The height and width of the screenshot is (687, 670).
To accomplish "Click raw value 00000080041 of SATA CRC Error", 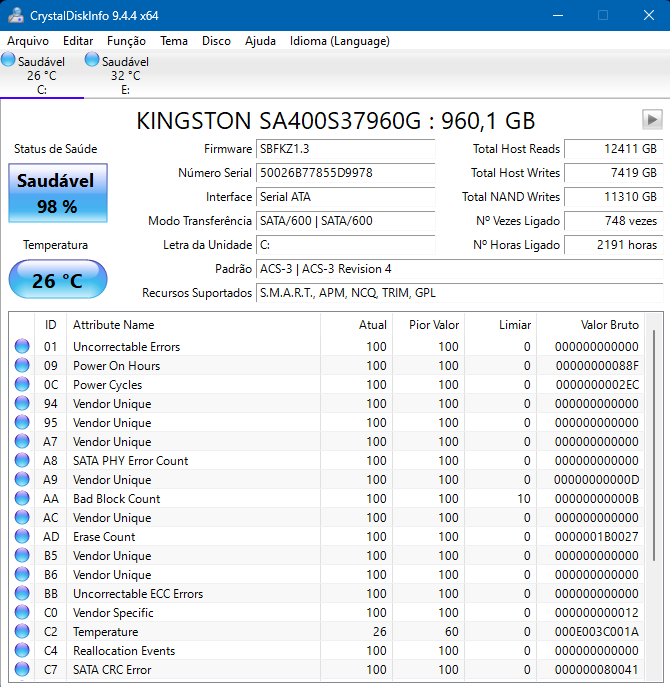I will [x=596, y=669].
